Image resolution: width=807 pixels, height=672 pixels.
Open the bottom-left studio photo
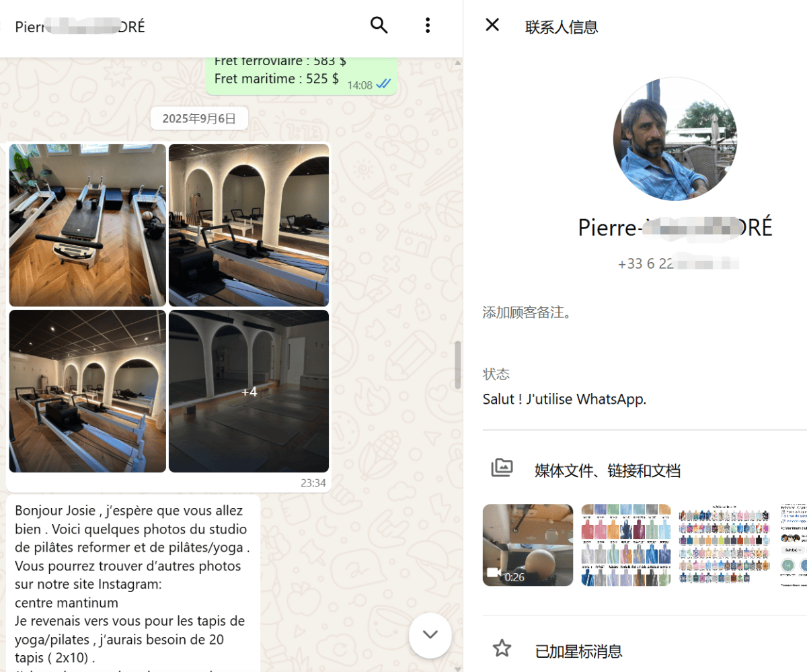pos(87,391)
